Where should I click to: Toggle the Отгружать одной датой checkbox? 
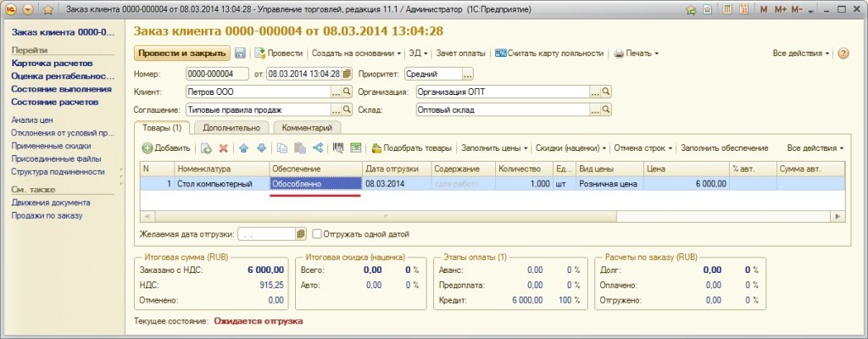coord(317,234)
